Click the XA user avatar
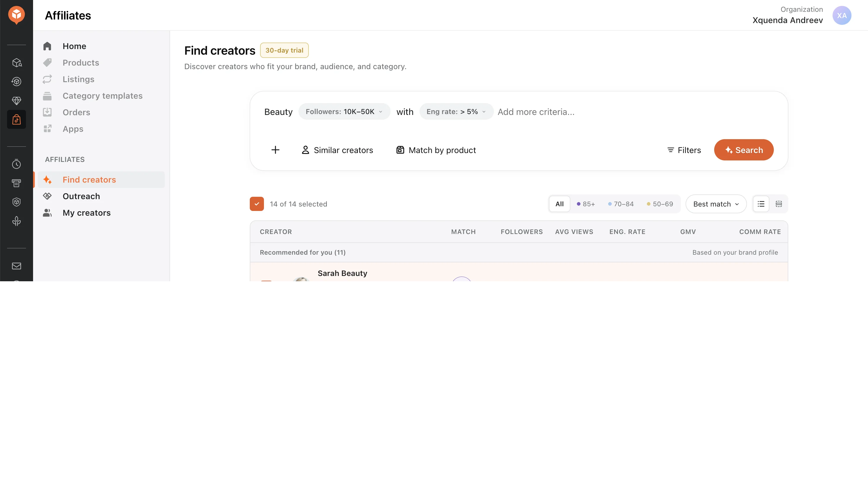868x494 pixels. [x=841, y=15]
